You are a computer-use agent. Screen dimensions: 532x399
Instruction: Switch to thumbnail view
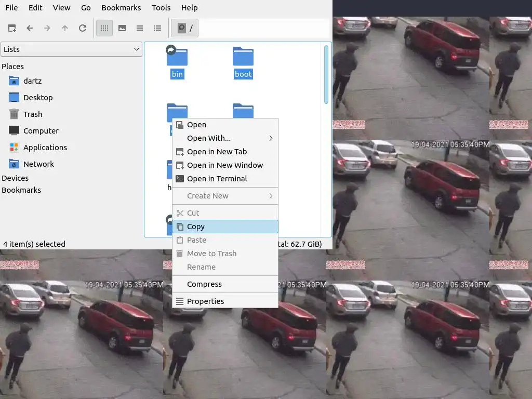pos(122,28)
